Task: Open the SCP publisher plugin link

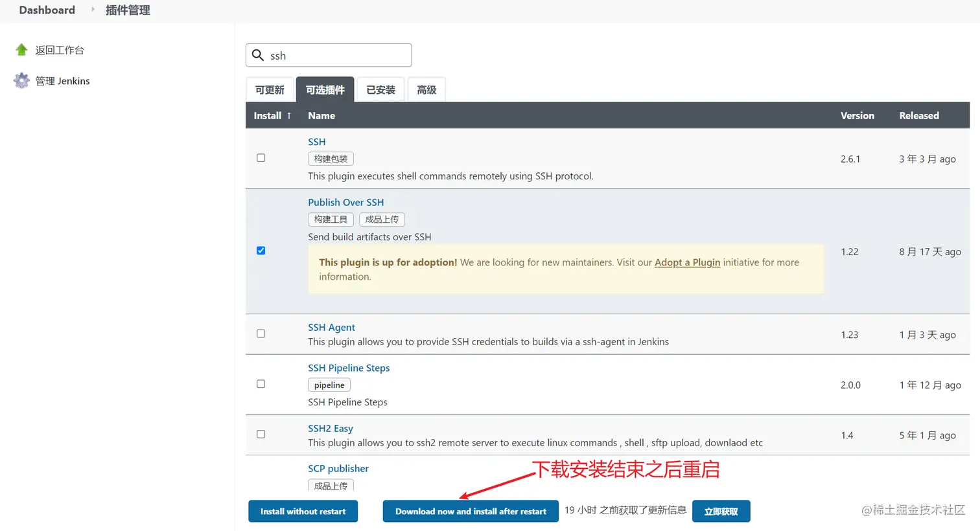Action: [338, 468]
